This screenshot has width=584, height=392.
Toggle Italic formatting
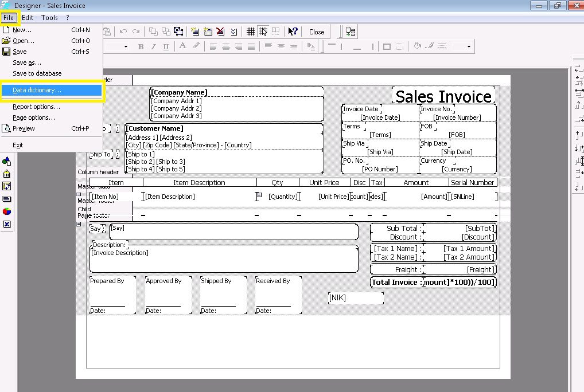click(x=153, y=46)
